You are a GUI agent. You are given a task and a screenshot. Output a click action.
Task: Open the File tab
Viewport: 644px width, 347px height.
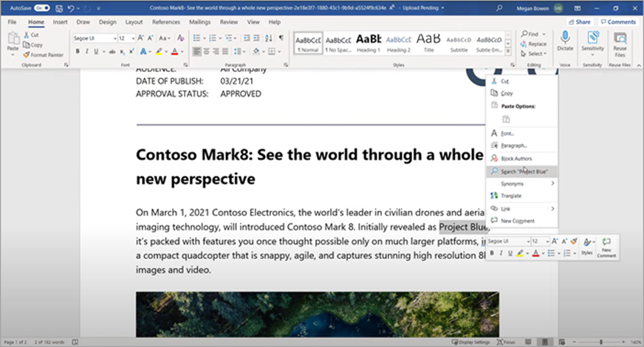[13, 21]
